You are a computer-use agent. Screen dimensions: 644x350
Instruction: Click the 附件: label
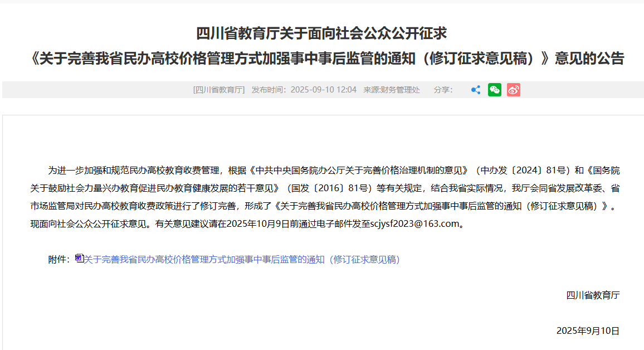click(59, 260)
